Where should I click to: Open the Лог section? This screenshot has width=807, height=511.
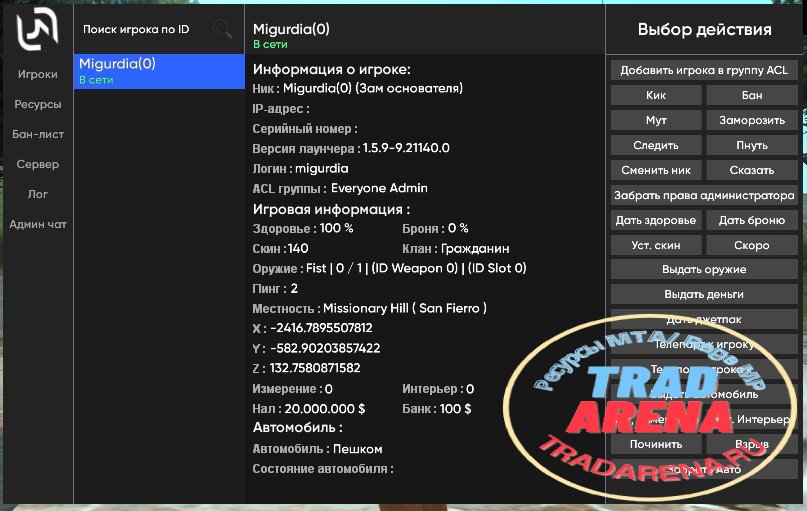(38, 194)
